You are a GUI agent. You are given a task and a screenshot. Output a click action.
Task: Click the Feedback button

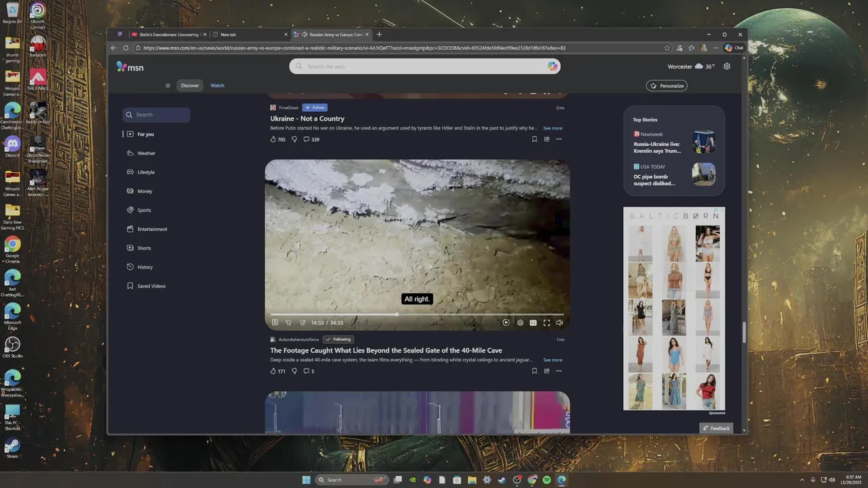(x=717, y=428)
